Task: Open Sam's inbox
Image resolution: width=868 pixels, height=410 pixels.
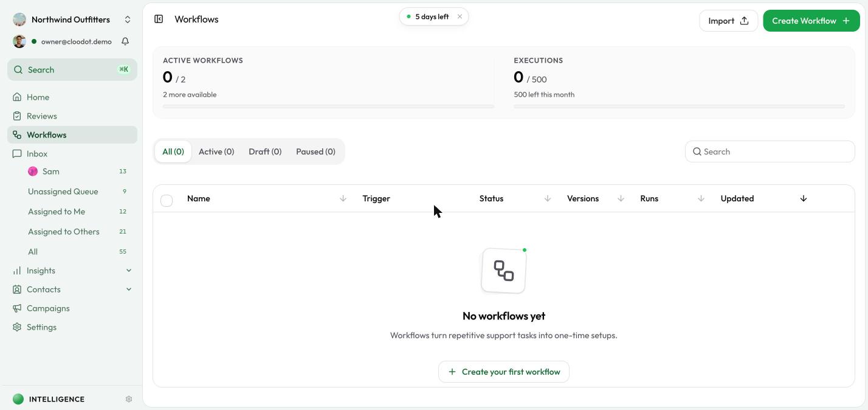Action: click(77, 172)
